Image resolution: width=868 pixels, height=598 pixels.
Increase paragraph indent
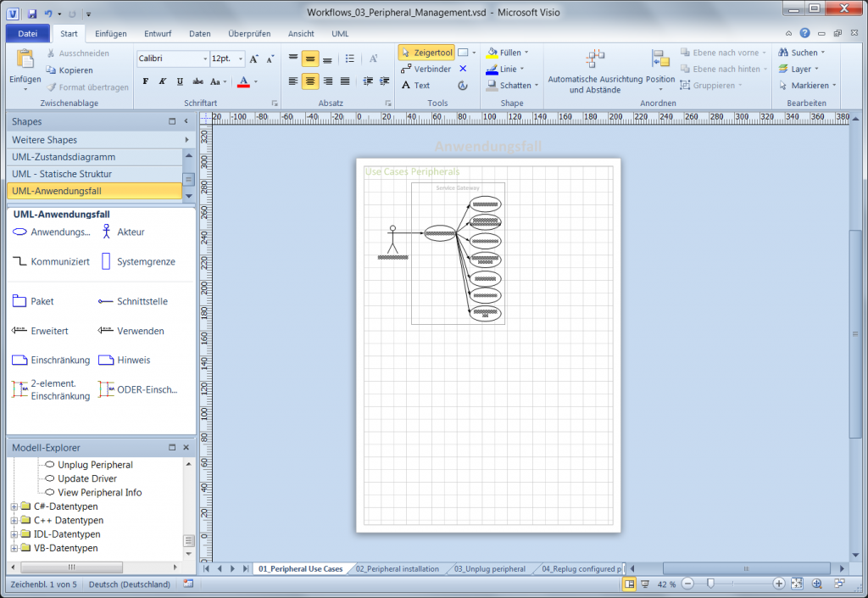[x=384, y=81]
